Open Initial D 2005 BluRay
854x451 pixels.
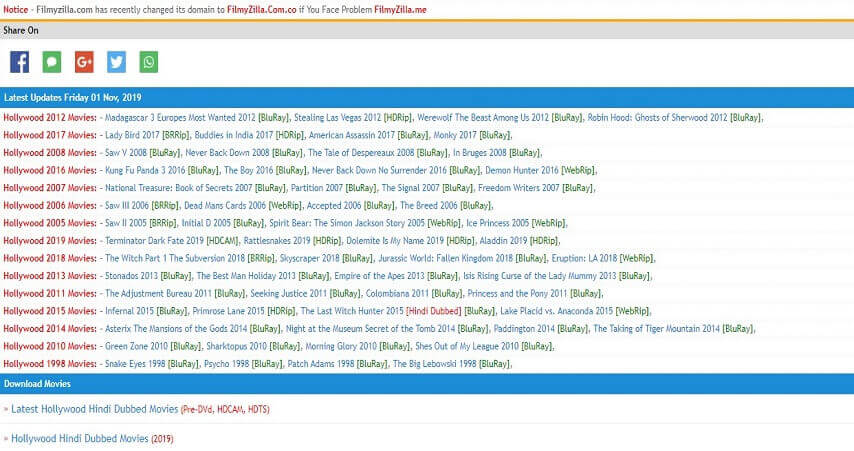click(223, 223)
